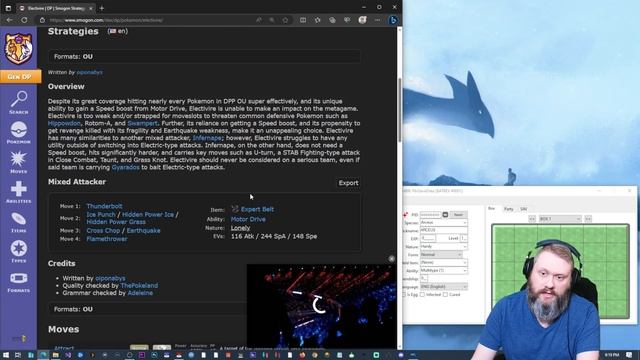Open Adeleine grammar checker link
The height and width of the screenshot is (360, 640).
point(140,293)
